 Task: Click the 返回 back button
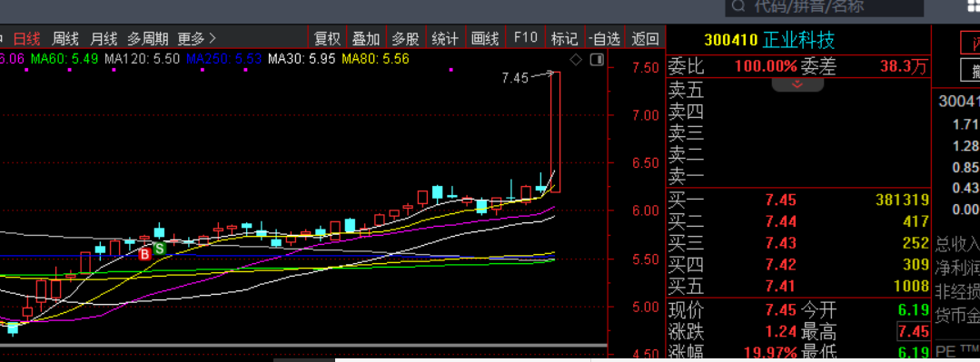pyautogui.click(x=645, y=38)
